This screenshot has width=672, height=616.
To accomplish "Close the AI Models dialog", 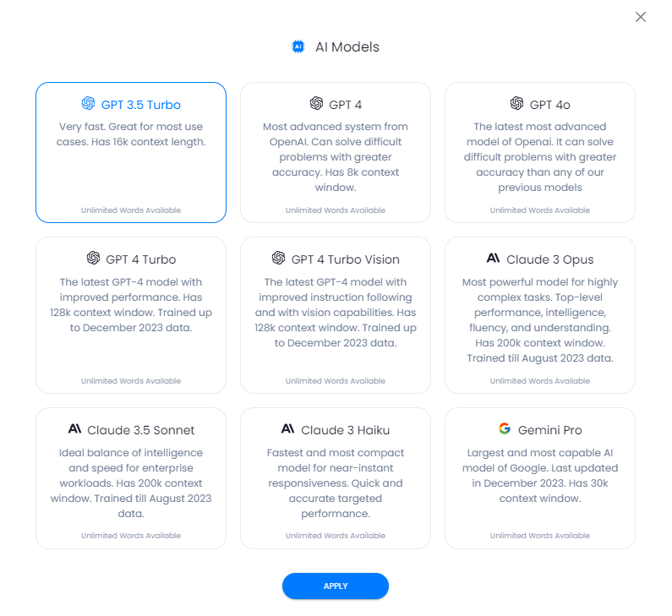I will (641, 17).
